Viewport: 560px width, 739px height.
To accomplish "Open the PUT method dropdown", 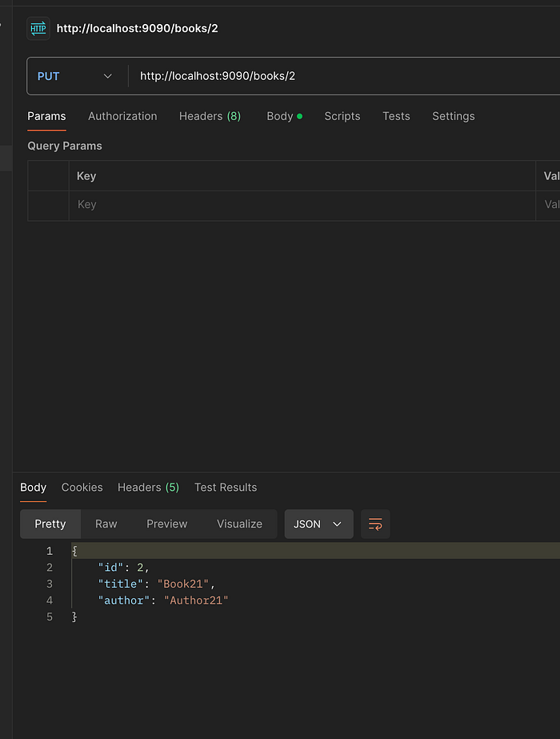I will coord(75,76).
